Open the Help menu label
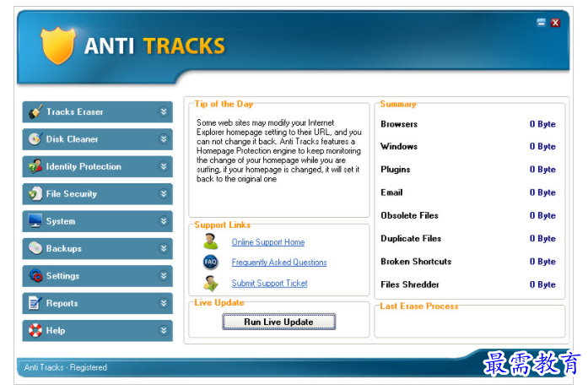The height and width of the screenshot is (390, 588). click(x=56, y=331)
